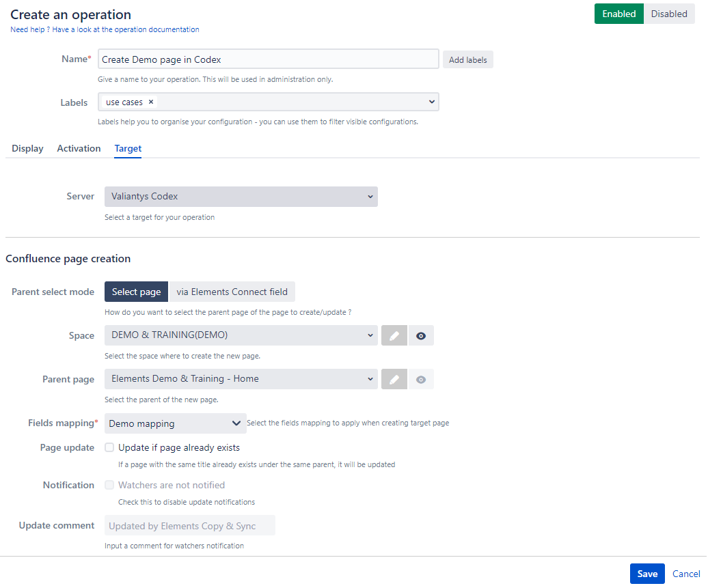Viewport: 708px width, 588px height.
Task: Set the operation to Disabled
Action: pyautogui.click(x=669, y=14)
